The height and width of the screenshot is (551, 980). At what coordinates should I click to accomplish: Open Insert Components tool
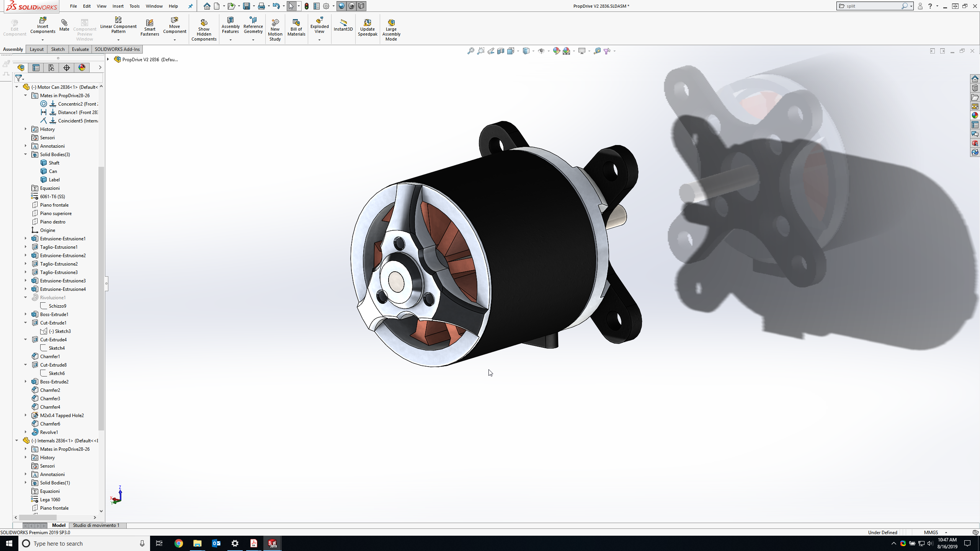tap(42, 26)
